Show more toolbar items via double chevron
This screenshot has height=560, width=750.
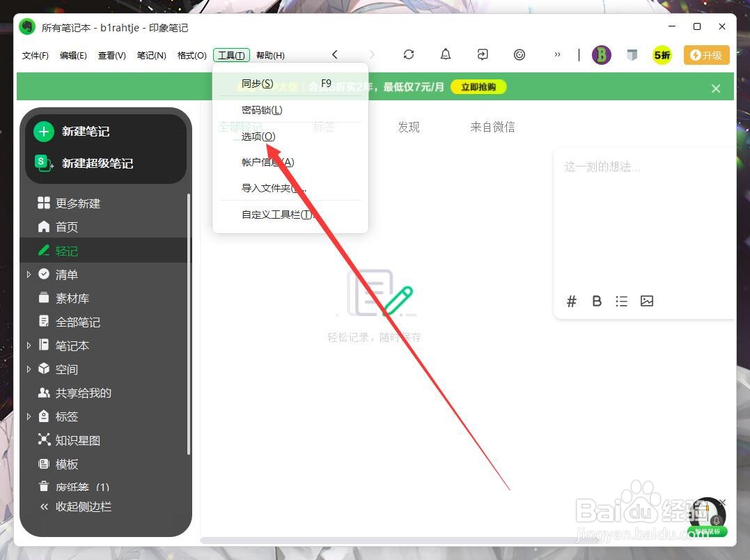(557, 54)
